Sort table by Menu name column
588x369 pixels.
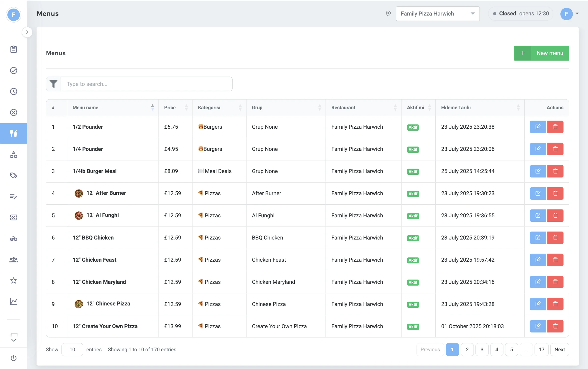(113, 108)
